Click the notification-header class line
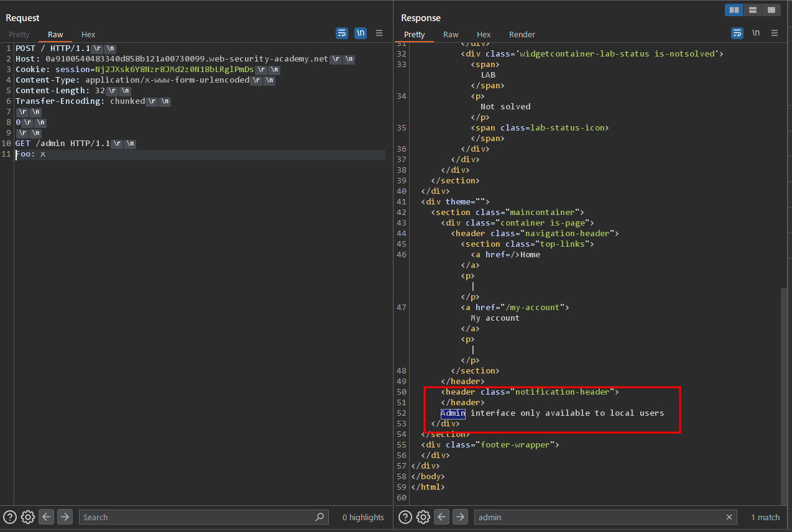The image size is (792, 532). point(530,392)
